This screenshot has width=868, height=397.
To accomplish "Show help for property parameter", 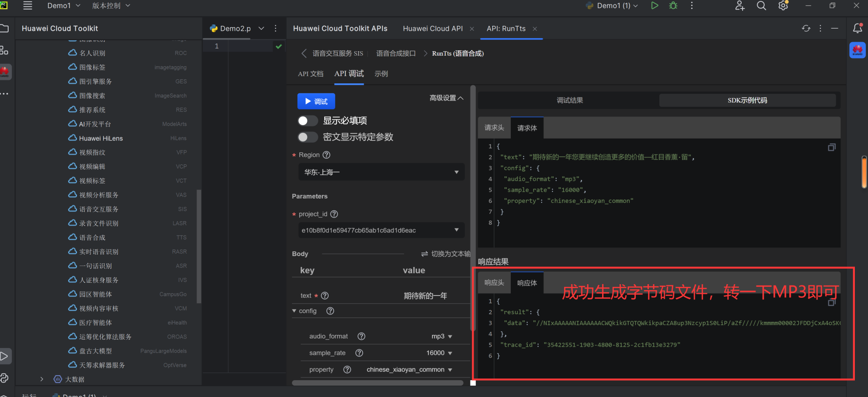I will [x=347, y=370].
